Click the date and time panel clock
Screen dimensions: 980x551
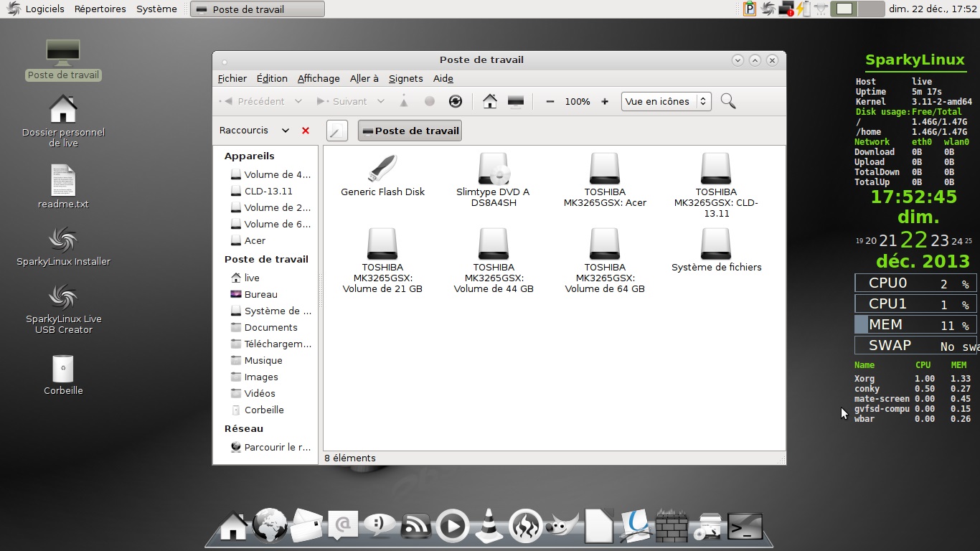click(x=933, y=9)
